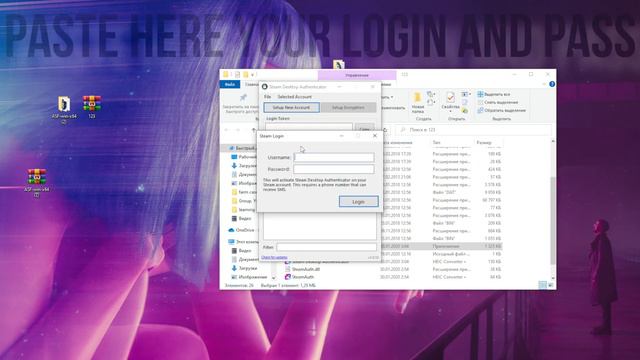Sort files by the Тип column header
Image resolution: width=640 pixels, height=360 pixels.
pos(436,142)
